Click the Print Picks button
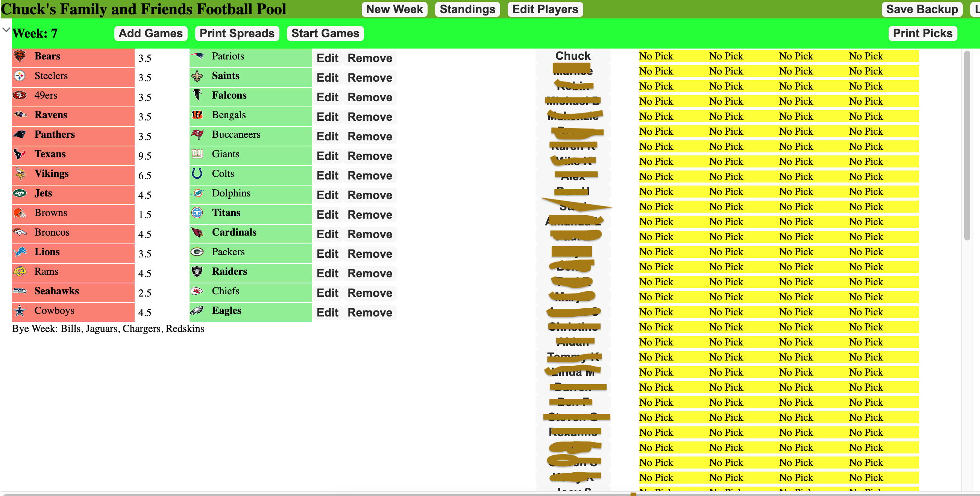The height and width of the screenshot is (496, 980). tap(922, 33)
